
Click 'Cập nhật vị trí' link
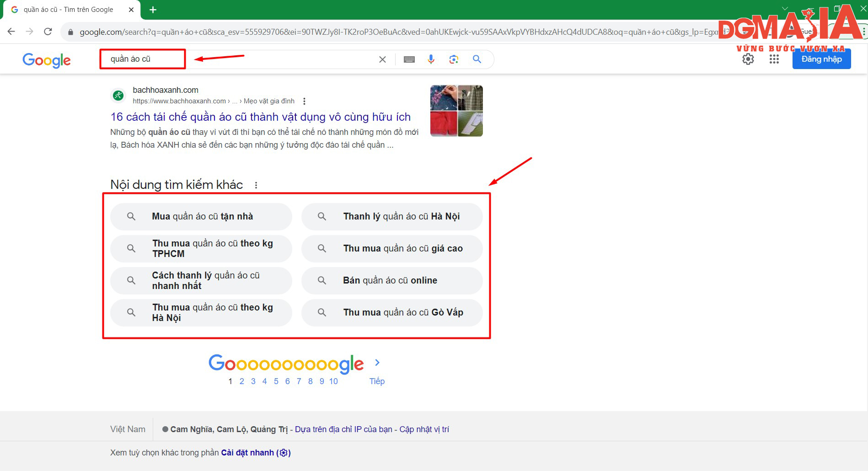click(x=424, y=429)
